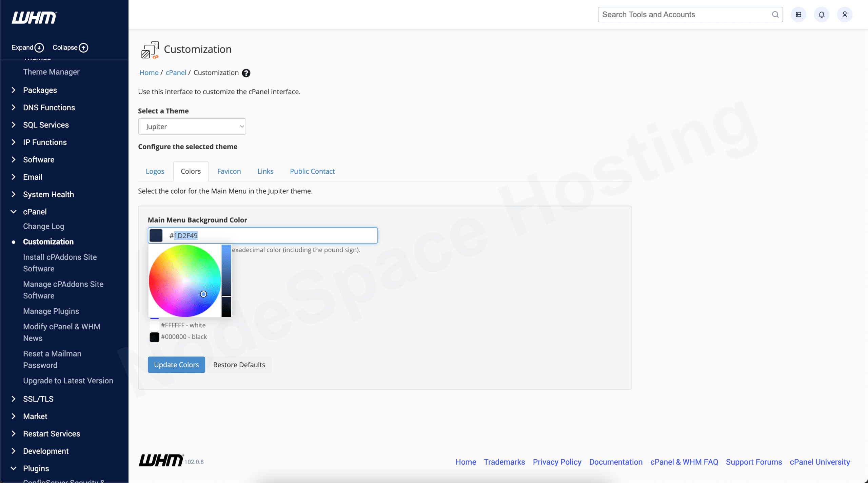Click the Expand all arrow icon
Viewport: 868px width, 483px height.
[39, 48]
